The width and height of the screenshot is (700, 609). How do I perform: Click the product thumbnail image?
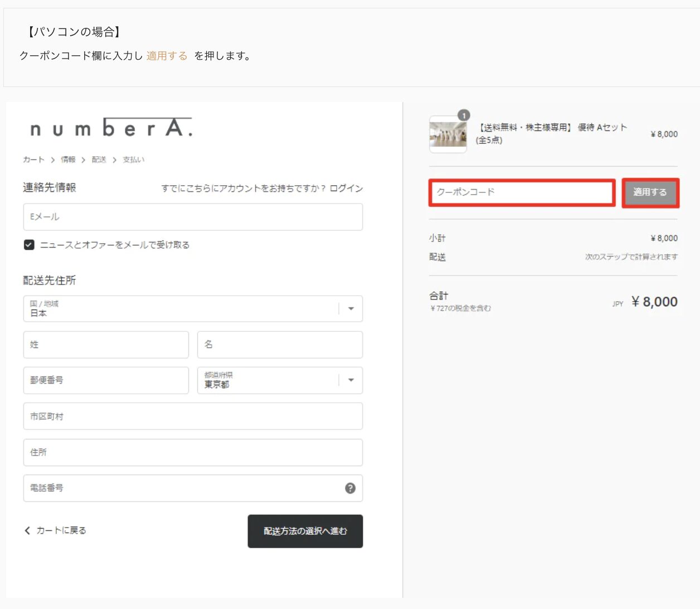coord(448,134)
